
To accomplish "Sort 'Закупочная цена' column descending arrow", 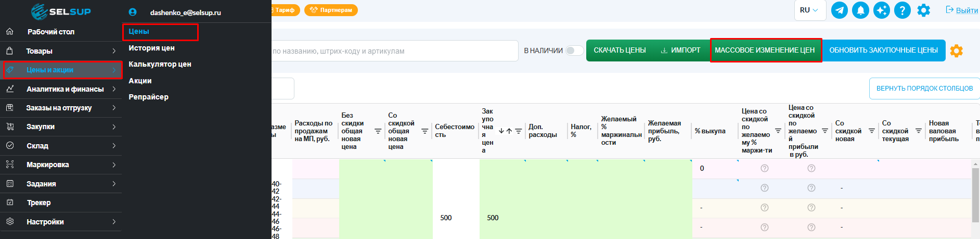I will [501, 131].
